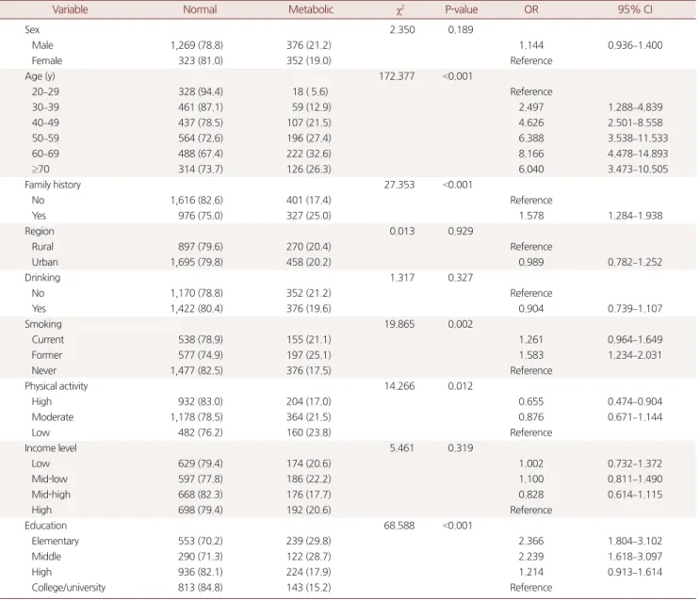Select the 'Female' row label
The image size is (700, 601).
pyautogui.click(x=47, y=60)
